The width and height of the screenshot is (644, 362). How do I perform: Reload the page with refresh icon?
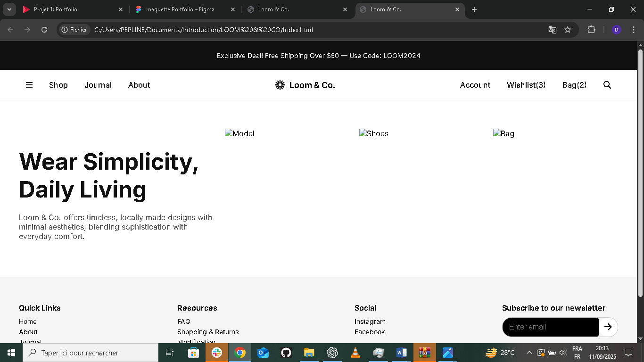pos(44,30)
